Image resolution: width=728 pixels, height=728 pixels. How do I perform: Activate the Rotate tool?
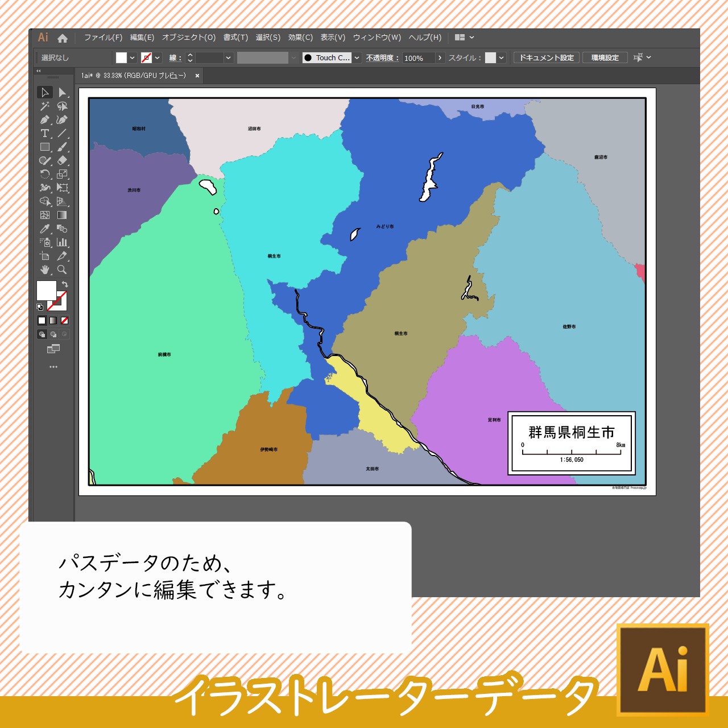pyautogui.click(x=45, y=174)
